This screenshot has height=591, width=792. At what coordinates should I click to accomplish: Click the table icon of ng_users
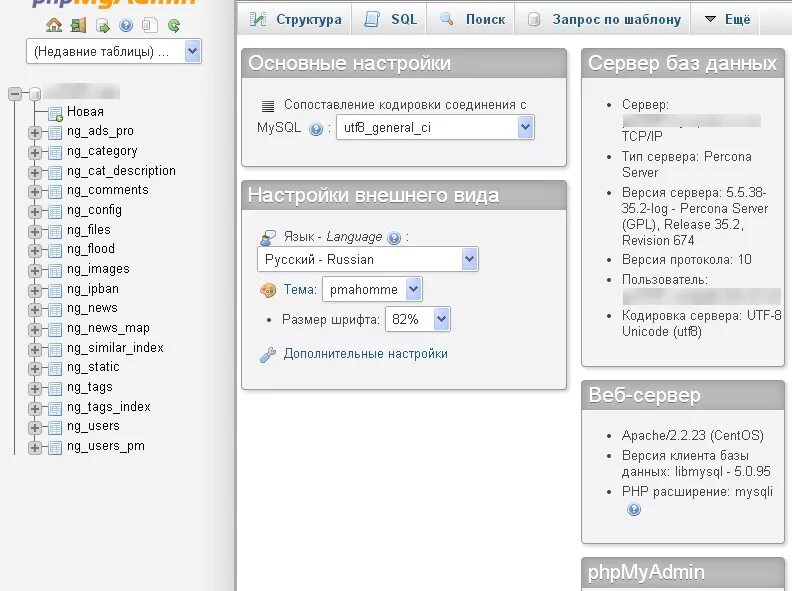click(x=55, y=428)
